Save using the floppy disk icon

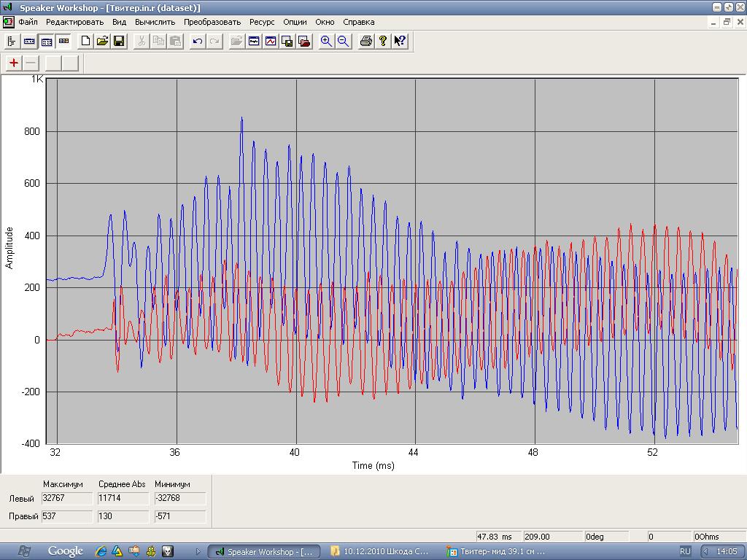click(118, 42)
